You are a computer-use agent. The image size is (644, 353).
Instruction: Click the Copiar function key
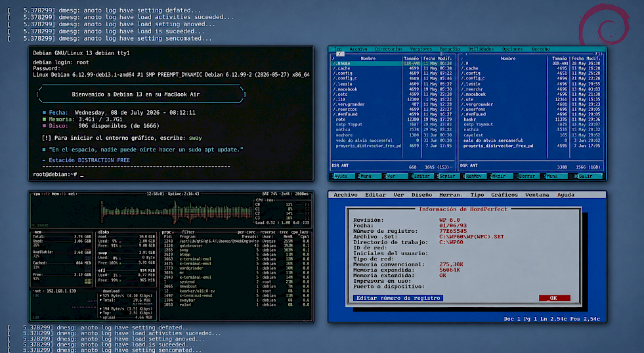tap(447, 176)
